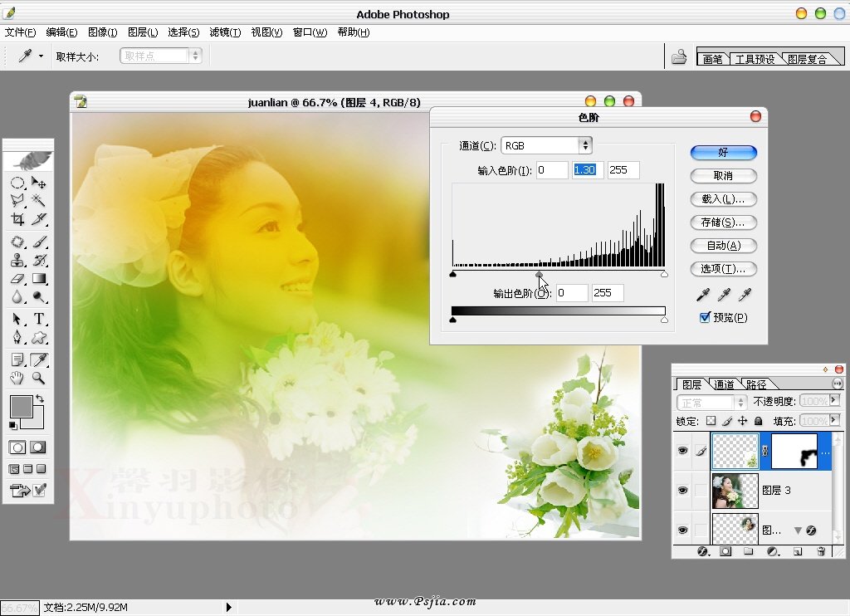The image size is (850, 616).
Task: Hide 图层 3 using its eye icon
Action: click(x=682, y=491)
